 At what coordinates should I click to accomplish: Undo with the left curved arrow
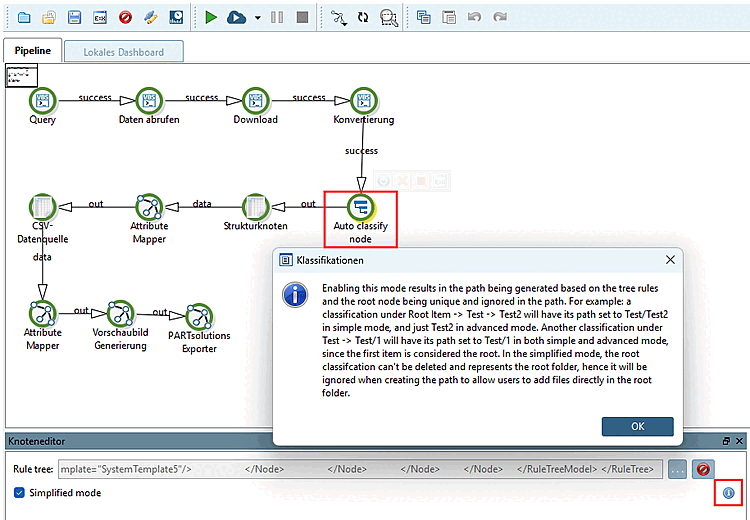474,18
